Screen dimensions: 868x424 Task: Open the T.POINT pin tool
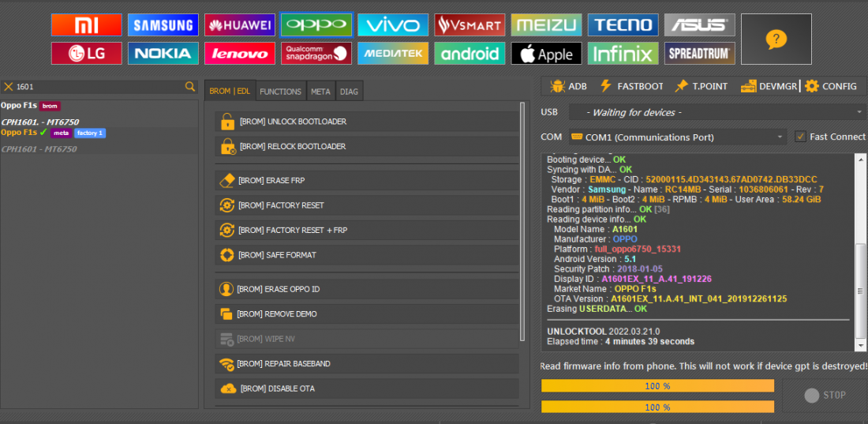tap(701, 87)
